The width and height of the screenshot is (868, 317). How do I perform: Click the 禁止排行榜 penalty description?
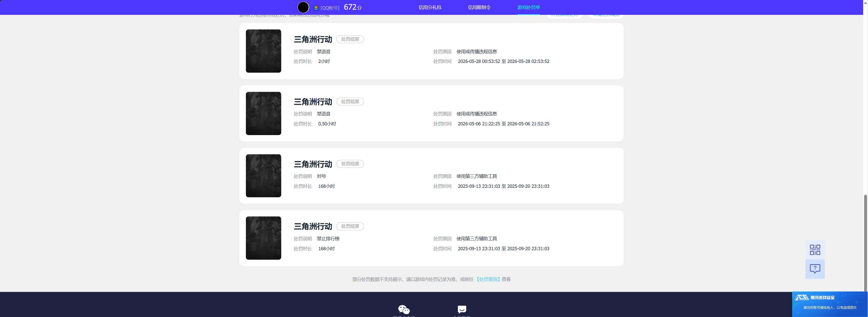point(328,239)
